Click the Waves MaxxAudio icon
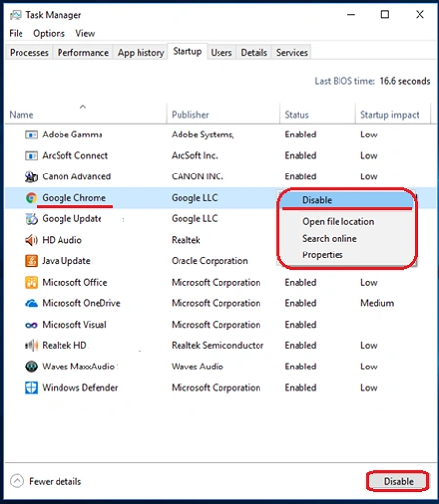Viewport: 439px width, 504px height. coord(31,367)
